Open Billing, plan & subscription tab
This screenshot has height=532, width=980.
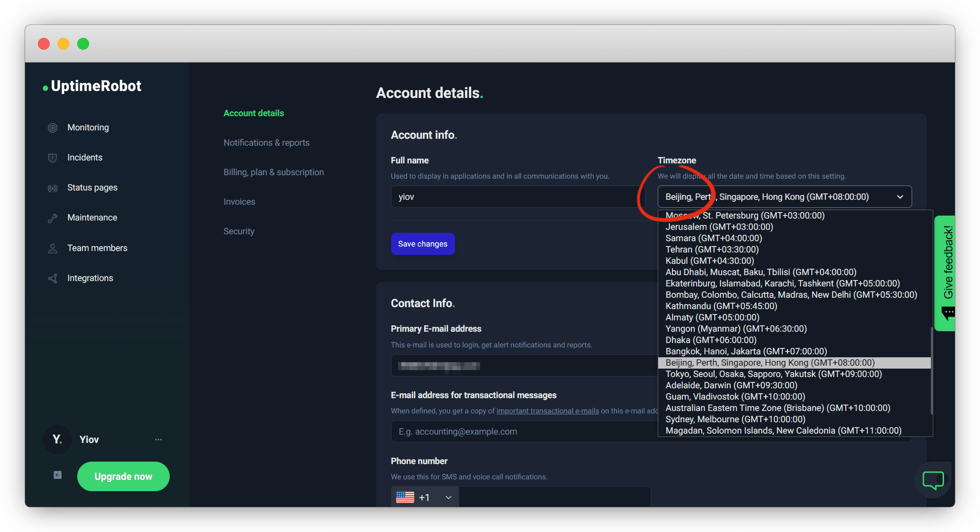[274, 172]
